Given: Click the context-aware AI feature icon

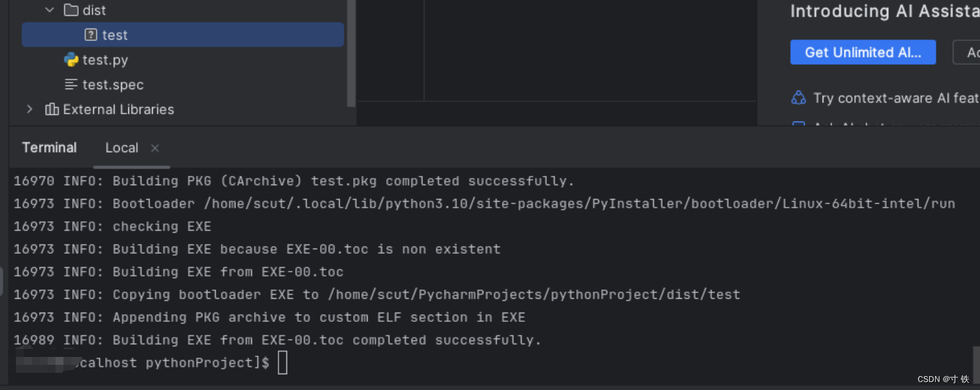Looking at the screenshot, I should pos(799,98).
